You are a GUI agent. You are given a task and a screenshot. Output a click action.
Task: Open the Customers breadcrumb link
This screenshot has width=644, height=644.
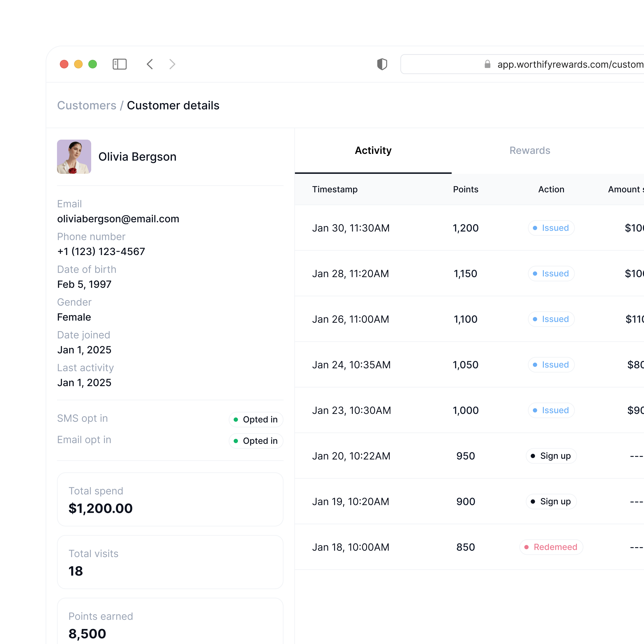(x=87, y=105)
